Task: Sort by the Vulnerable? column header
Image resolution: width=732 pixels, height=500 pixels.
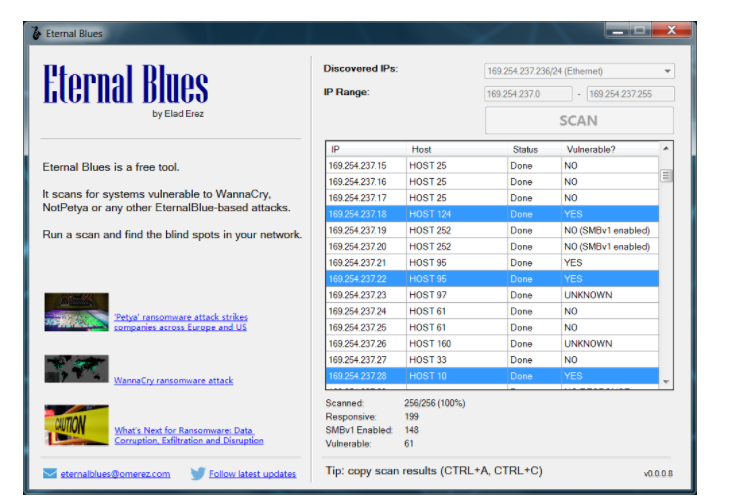Action: point(610,149)
